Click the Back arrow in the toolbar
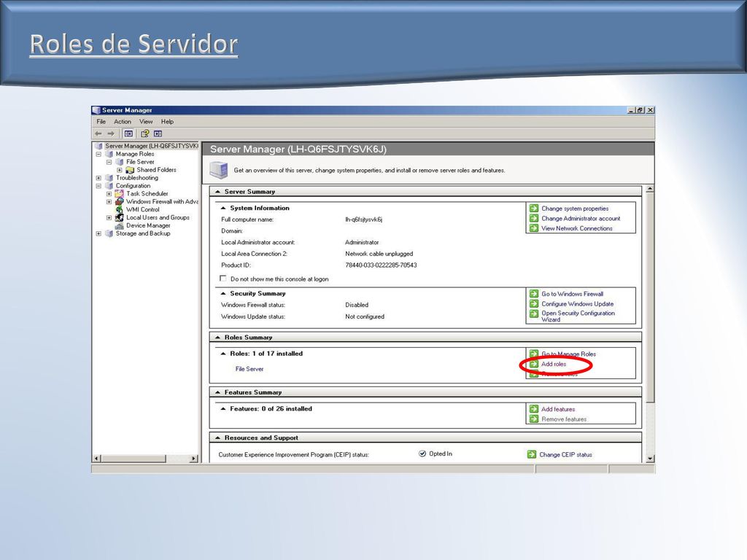 pos(98,134)
